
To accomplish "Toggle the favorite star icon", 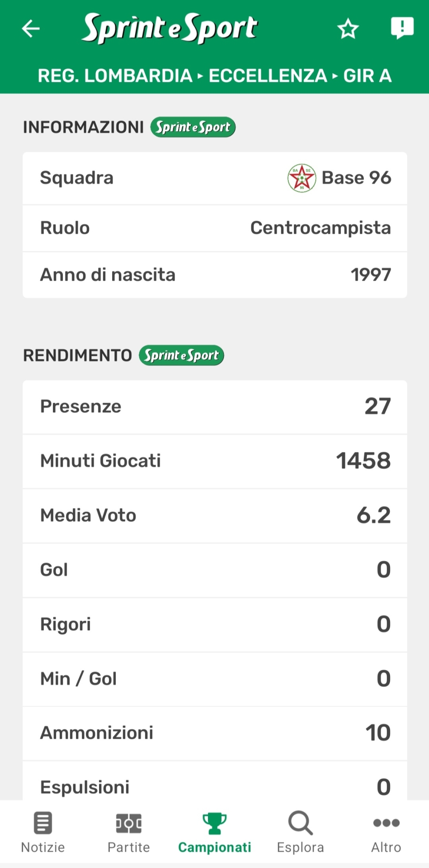I will click(x=348, y=29).
